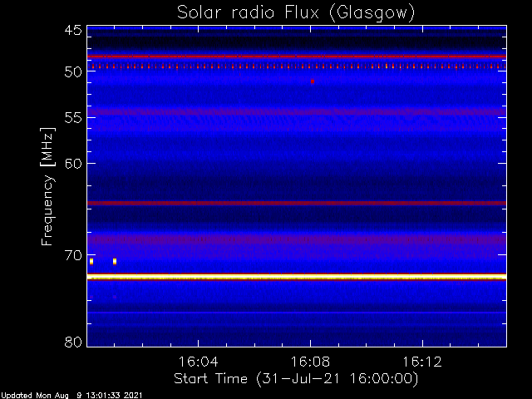Click the 'Updated Mon Aug 9 13:01:33 2021' timestamp
This screenshot has height=399, width=532.
[71, 395]
